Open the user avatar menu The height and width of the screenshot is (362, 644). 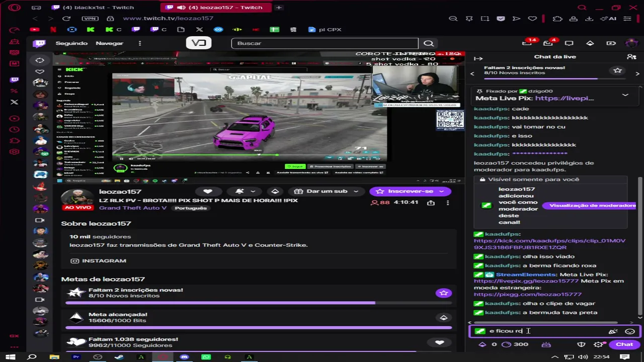(x=631, y=43)
